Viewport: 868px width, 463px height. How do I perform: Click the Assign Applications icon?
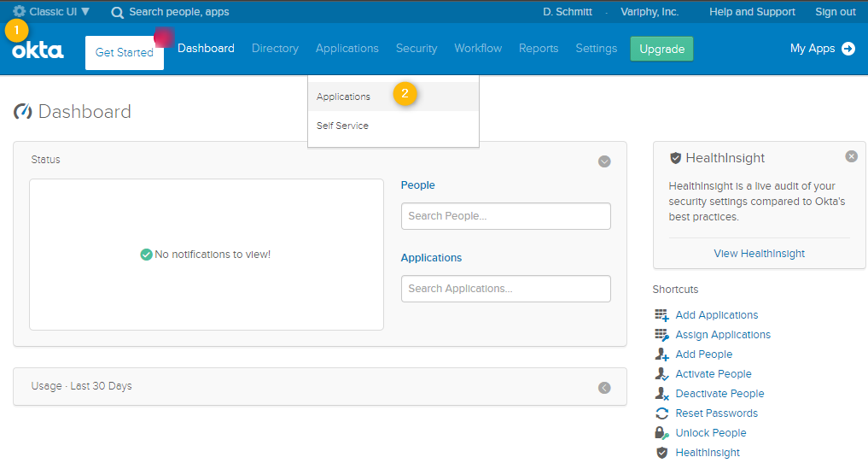point(662,335)
